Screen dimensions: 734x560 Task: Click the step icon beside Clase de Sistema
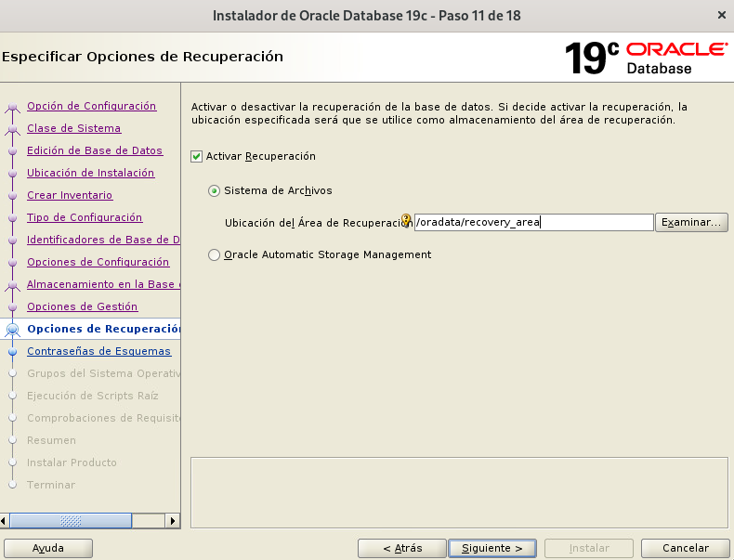12,129
